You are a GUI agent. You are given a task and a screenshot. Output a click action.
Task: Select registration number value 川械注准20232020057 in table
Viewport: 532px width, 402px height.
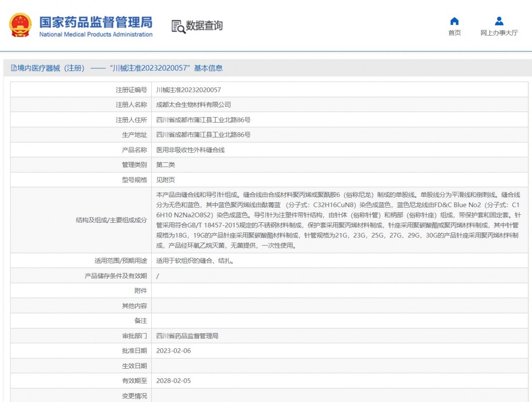point(188,90)
